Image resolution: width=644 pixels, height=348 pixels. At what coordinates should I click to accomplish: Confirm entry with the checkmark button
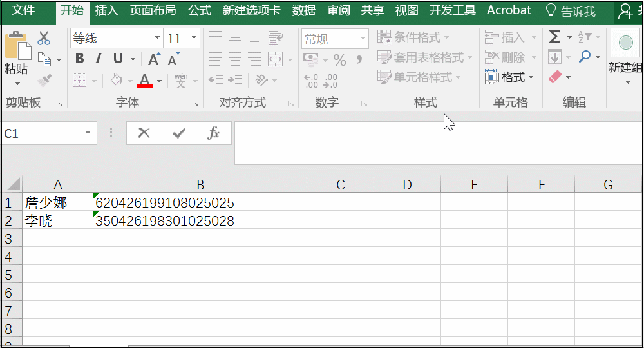tap(179, 133)
